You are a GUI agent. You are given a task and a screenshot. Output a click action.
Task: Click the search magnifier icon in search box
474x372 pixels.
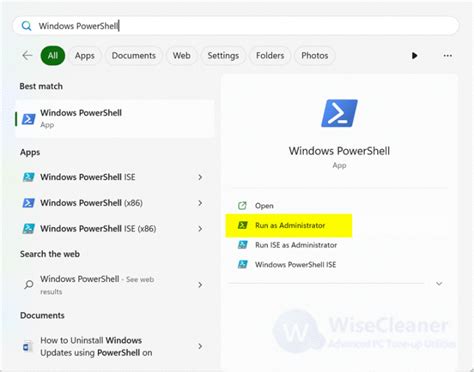(x=26, y=26)
